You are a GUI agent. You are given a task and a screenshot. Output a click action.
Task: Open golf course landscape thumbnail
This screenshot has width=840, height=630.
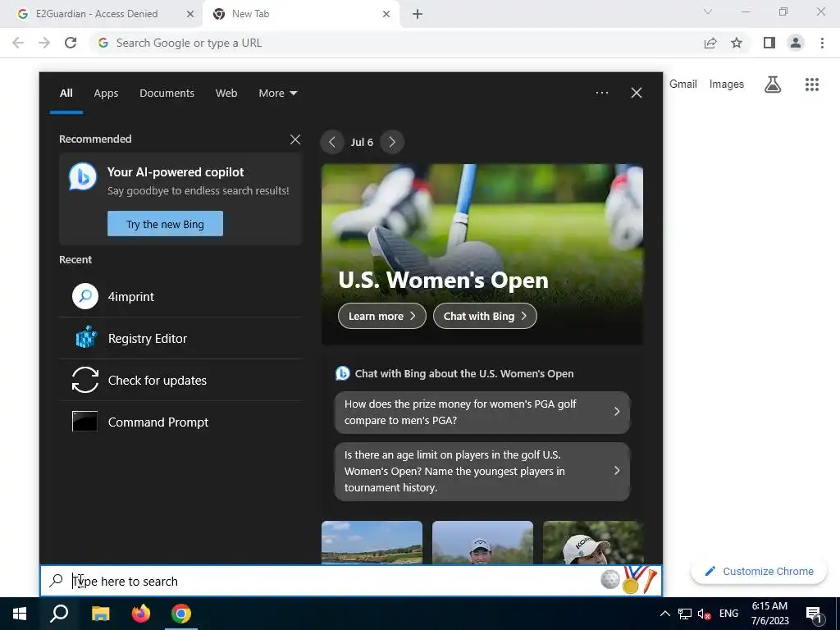pos(372,542)
